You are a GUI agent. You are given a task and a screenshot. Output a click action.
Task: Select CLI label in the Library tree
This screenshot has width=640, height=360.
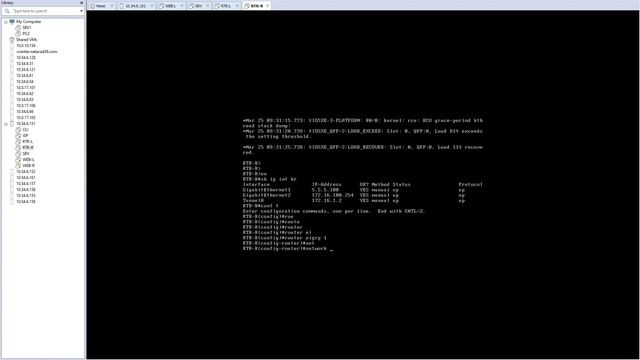[25, 129]
